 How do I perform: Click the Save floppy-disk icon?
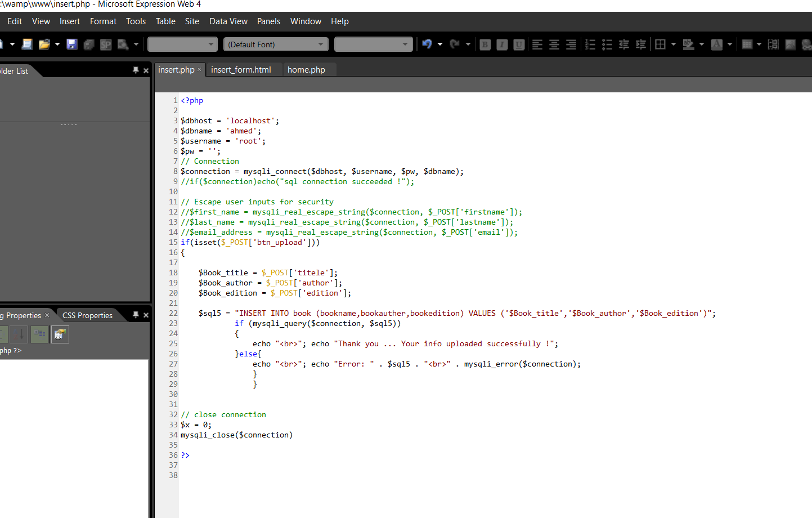tap(71, 44)
